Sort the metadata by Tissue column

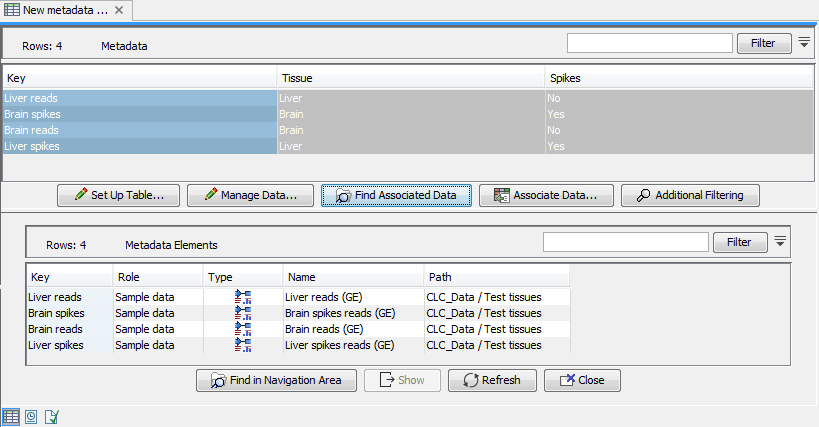(x=410, y=77)
